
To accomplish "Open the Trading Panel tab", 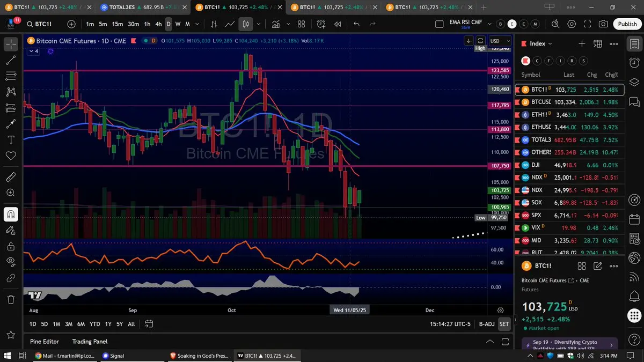I will (90, 342).
